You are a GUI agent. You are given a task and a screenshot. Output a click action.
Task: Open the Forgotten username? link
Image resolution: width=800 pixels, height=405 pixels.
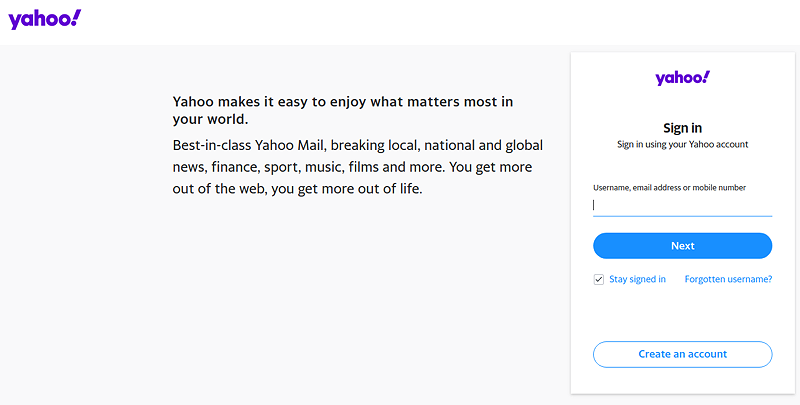click(728, 279)
